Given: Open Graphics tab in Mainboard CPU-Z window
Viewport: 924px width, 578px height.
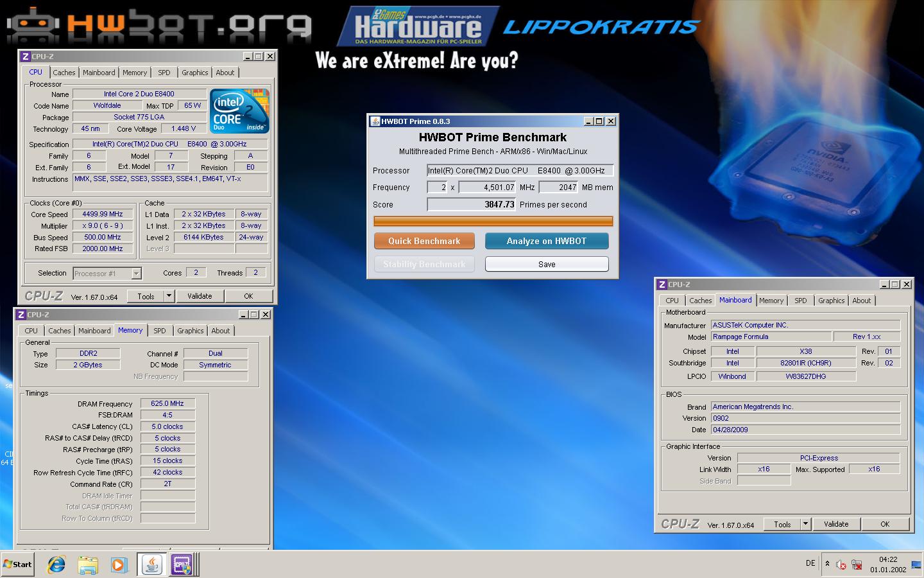Looking at the screenshot, I should click(832, 301).
